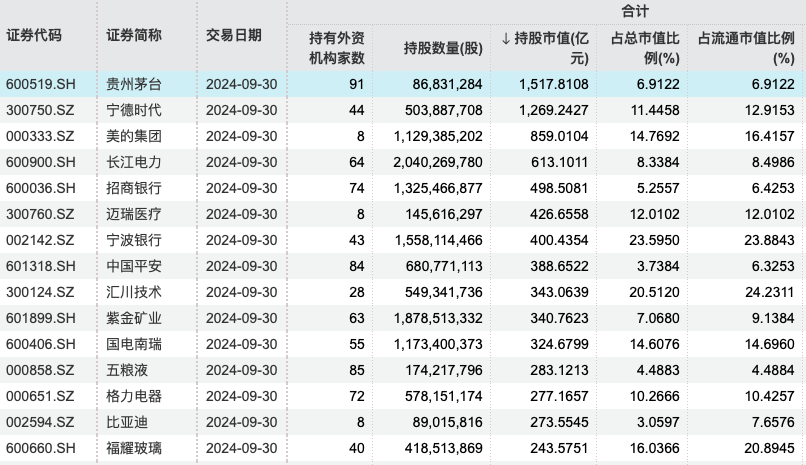Viewport: 806px width, 465px height.
Task: Click the 交易日期 column header
Action: (234, 35)
